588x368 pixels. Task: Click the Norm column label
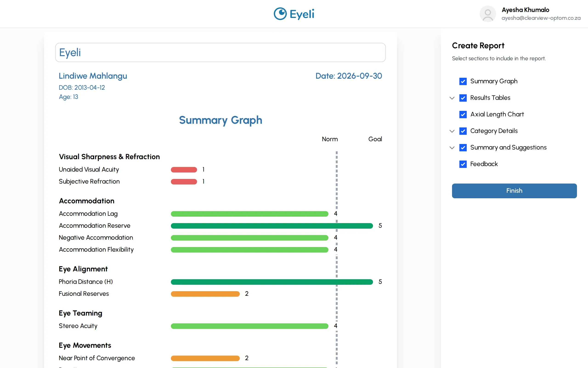[x=330, y=139]
